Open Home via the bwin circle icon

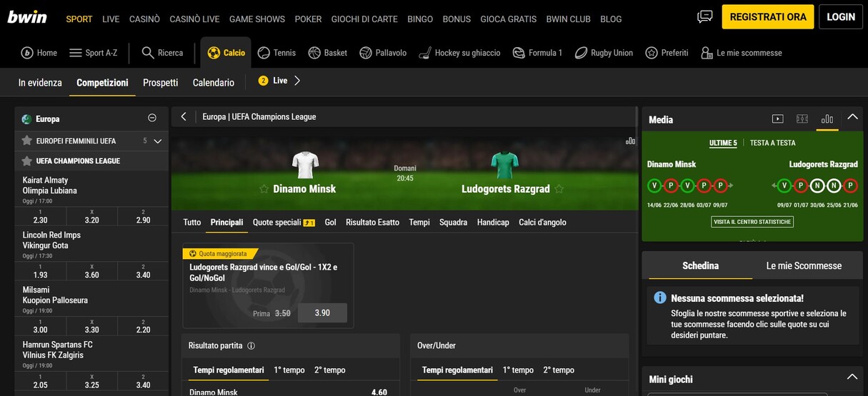[x=27, y=53]
